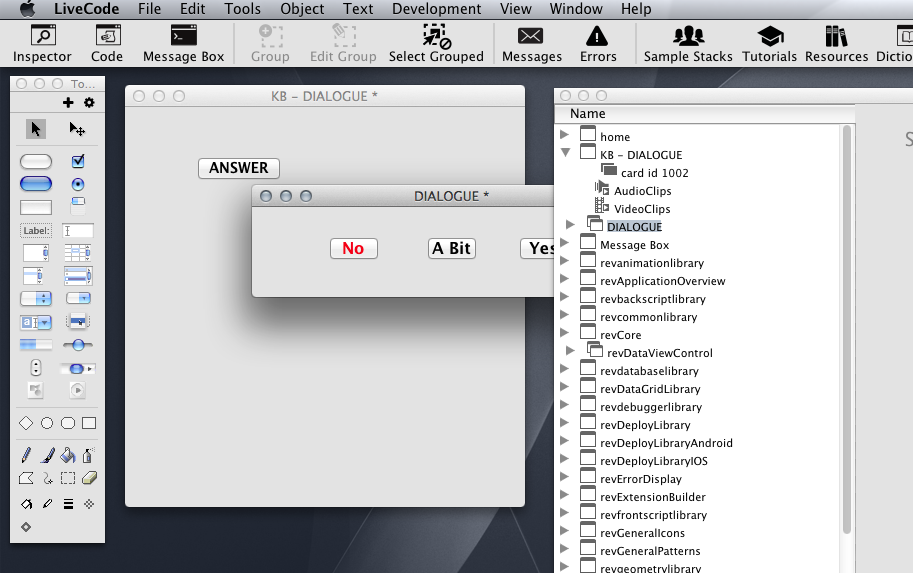Select the diamond polygon graphic tool
This screenshot has width=913, height=573.
coord(26,423)
